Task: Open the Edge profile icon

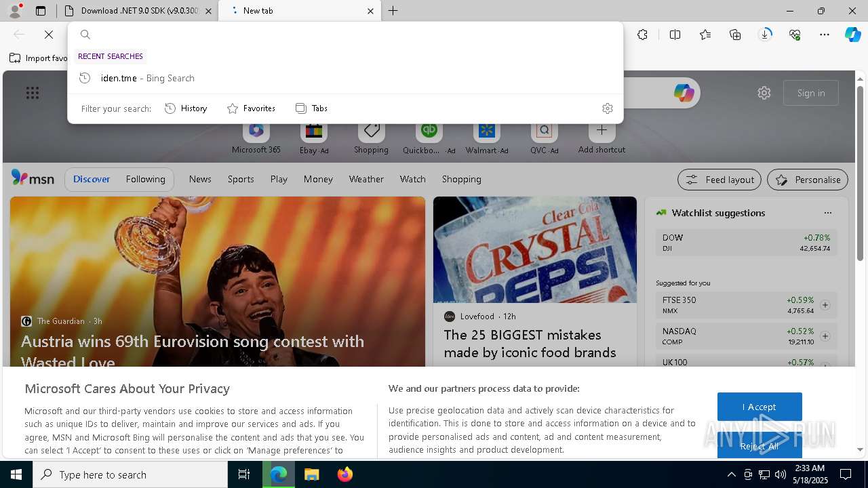Action: [15, 10]
